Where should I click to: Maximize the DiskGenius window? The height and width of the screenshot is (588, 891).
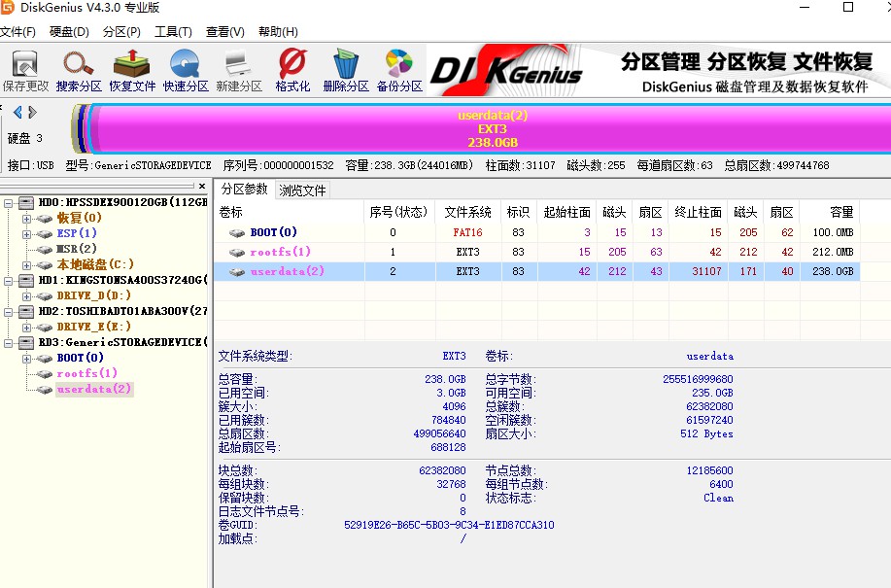click(848, 8)
